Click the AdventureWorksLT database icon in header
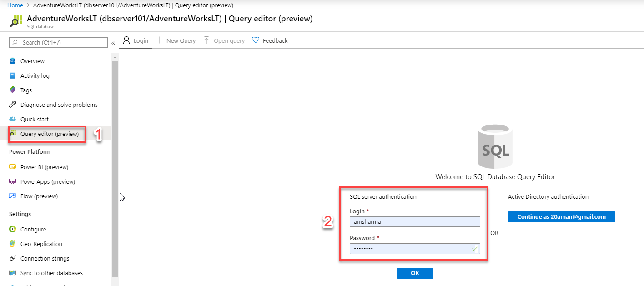 click(x=16, y=21)
